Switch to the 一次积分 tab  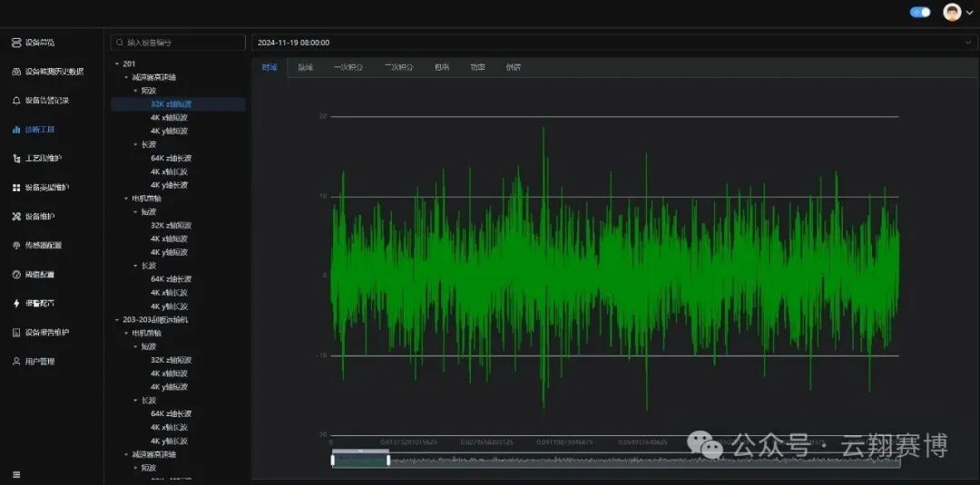[x=348, y=67]
